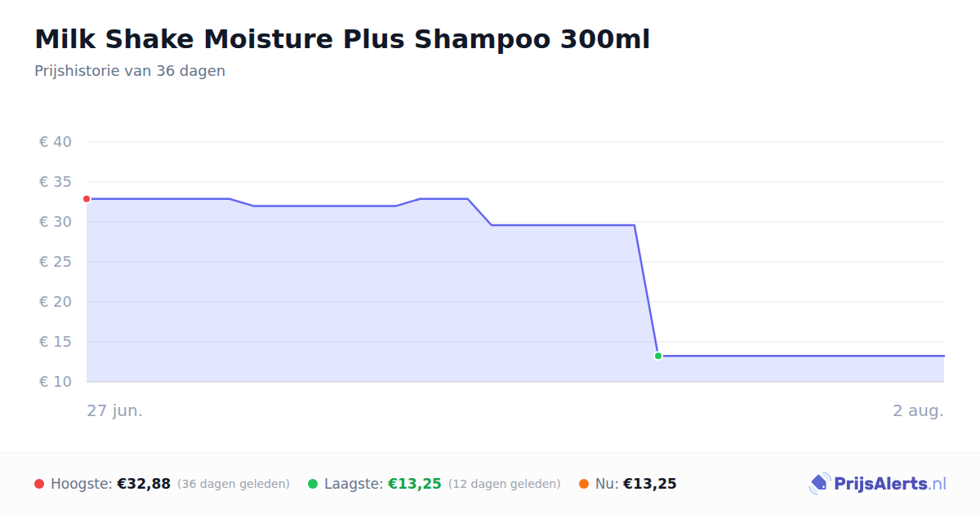Click the orange dot beside Nu legend
Screen dimensions: 980x514
[x=584, y=484]
